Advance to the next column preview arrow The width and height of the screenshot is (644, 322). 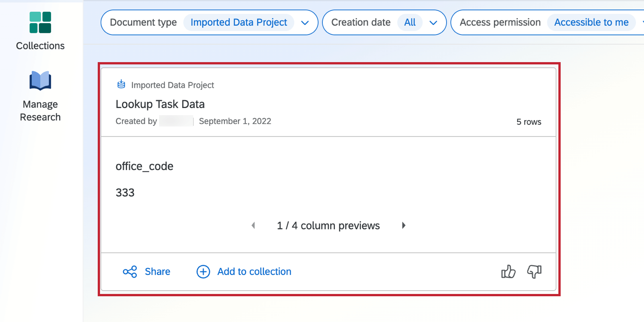[x=403, y=225]
